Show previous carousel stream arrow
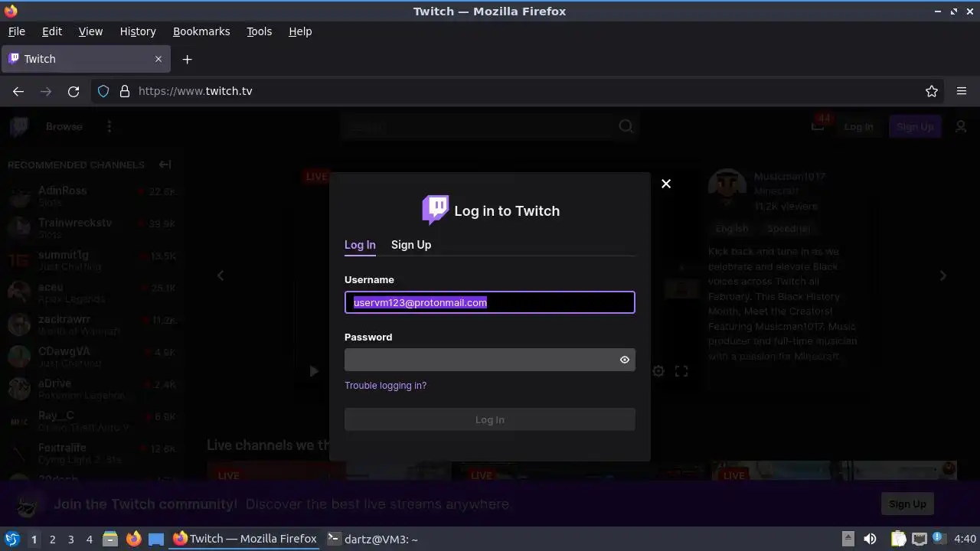 [220, 275]
